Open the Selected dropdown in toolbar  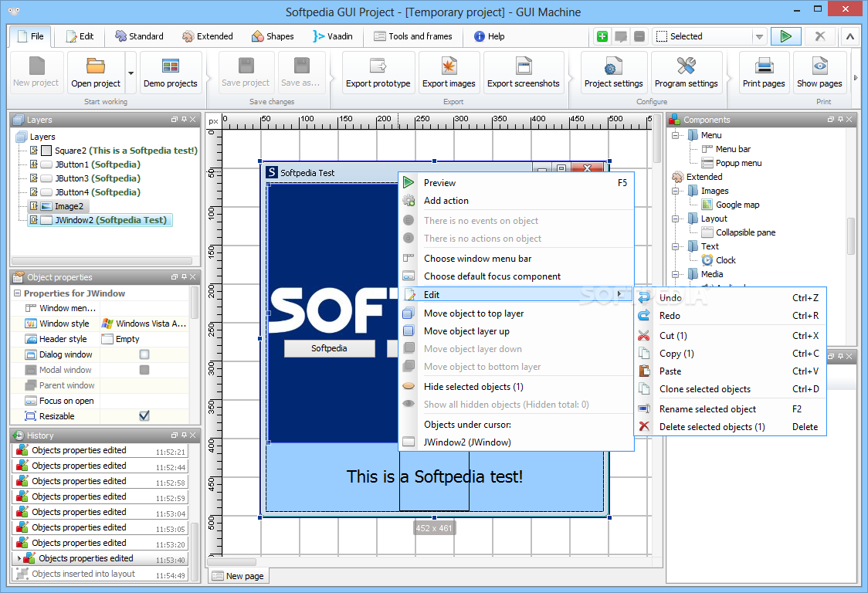click(x=760, y=36)
